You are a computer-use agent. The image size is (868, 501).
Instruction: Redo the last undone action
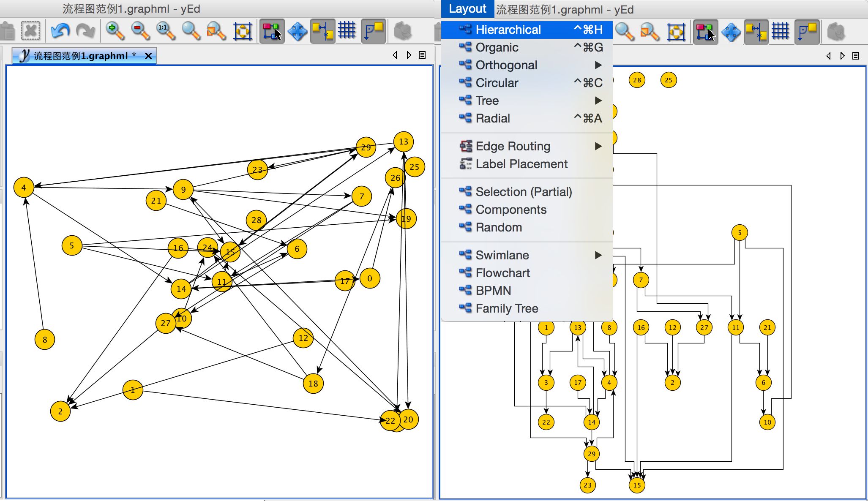[85, 30]
